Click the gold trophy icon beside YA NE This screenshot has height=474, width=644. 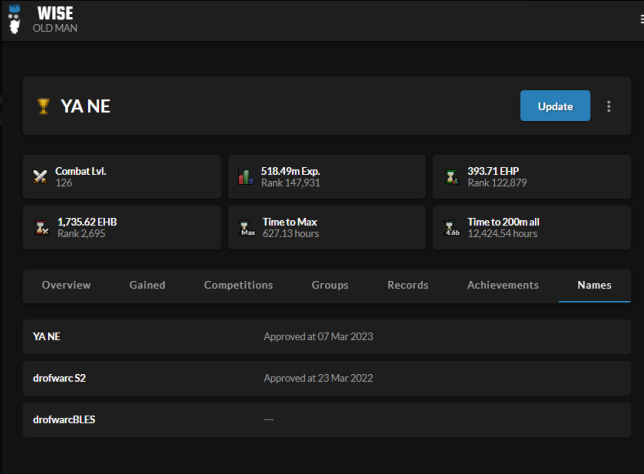point(43,106)
